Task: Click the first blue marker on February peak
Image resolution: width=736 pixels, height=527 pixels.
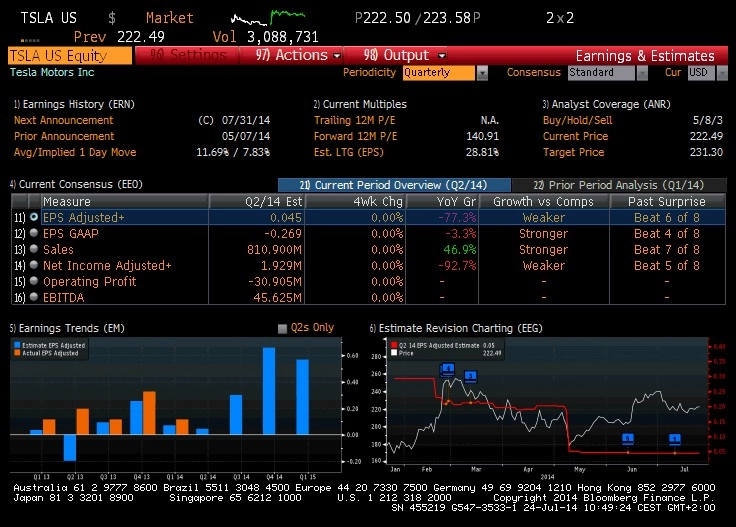Action: point(448,369)
